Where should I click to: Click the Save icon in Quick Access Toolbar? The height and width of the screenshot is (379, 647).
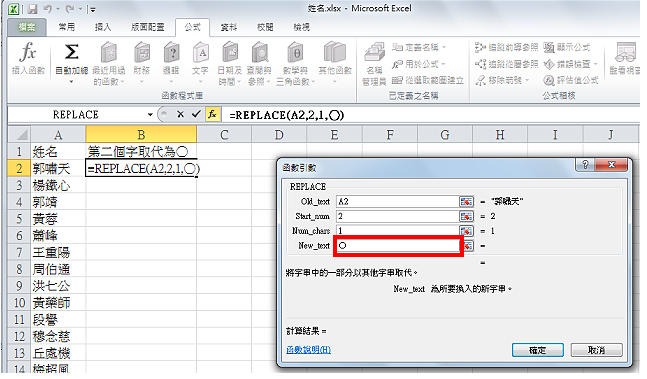click(x=33, y=9)
